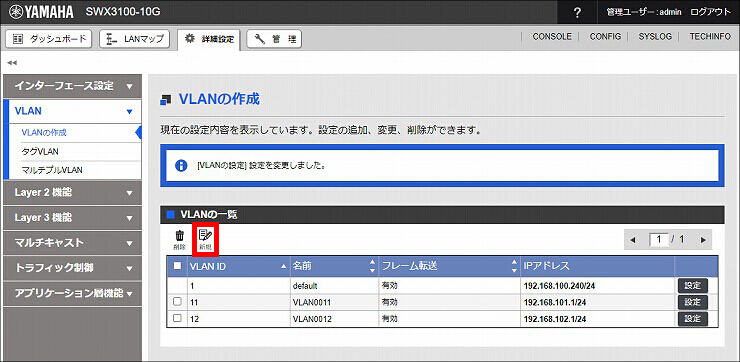Click the page number input field

pos(659,240)
